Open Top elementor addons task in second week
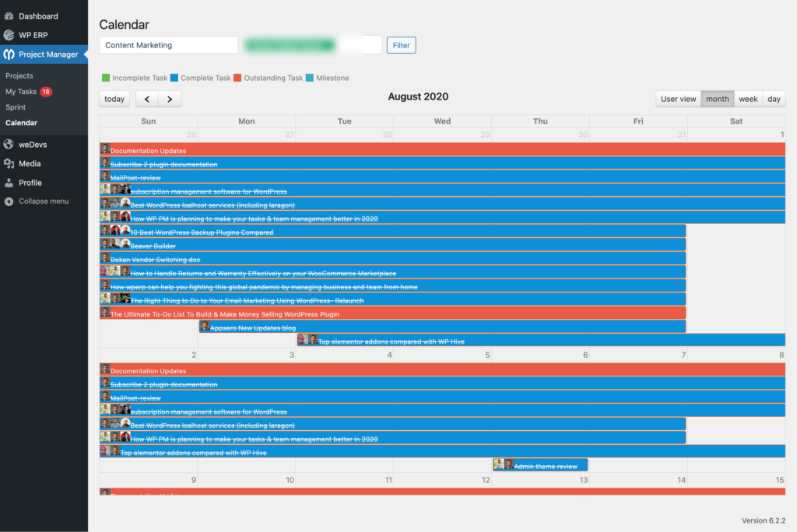The width and height of the screenshot is (797, 532). tap(442, 452)
